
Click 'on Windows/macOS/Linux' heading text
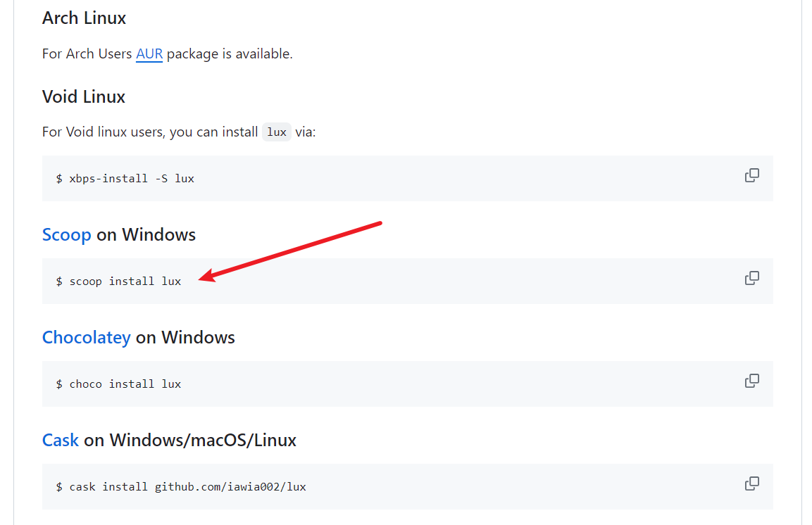click(190, 440)
